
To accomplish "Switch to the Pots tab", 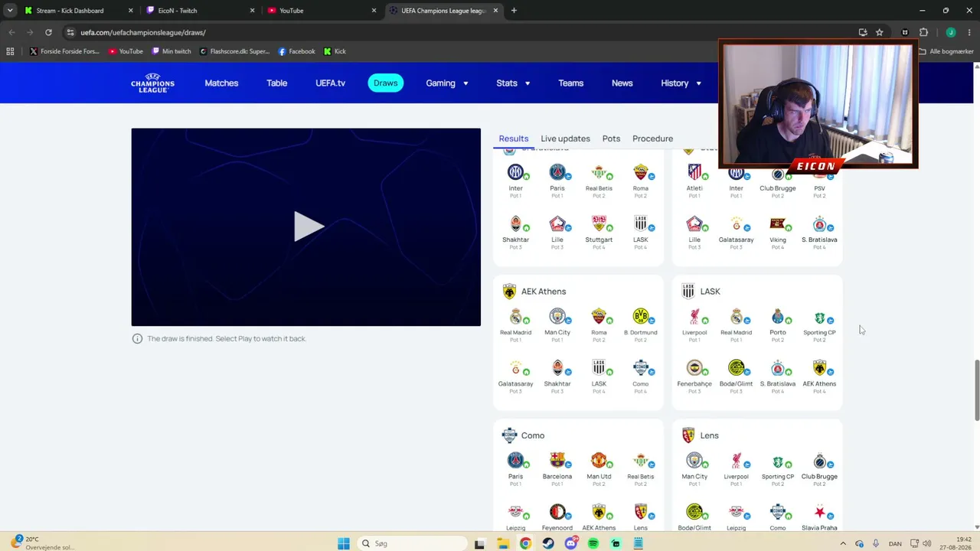I will click(611, 139).
